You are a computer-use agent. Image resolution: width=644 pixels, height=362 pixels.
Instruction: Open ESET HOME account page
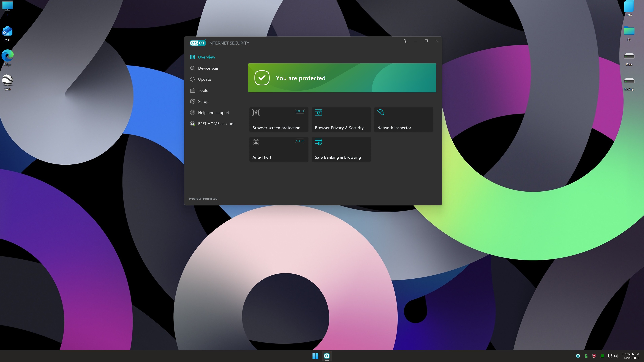[x=212, y=124]
